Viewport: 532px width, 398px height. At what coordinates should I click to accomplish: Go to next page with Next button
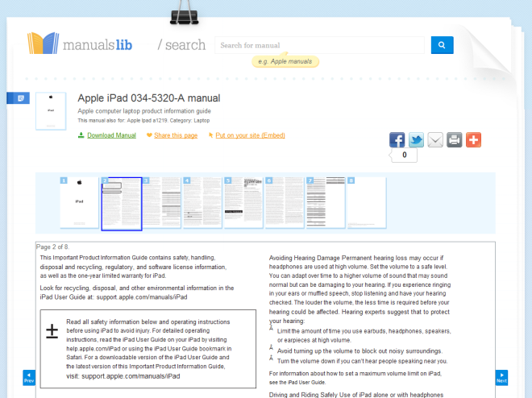click(502, 378)
